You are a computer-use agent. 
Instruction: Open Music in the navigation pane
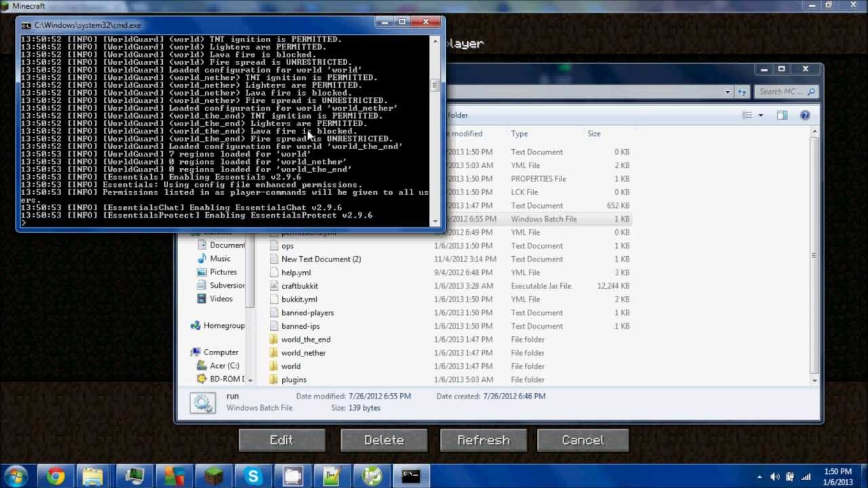220,259
